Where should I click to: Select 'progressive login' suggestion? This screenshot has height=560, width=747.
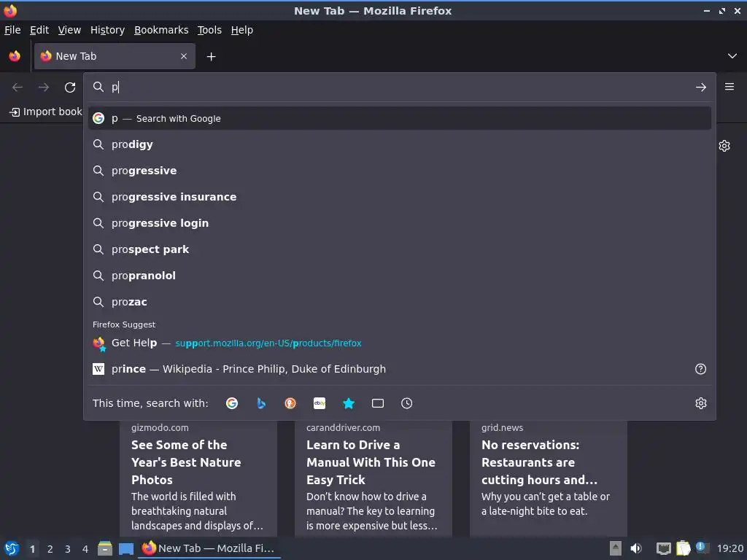point(400,223)
